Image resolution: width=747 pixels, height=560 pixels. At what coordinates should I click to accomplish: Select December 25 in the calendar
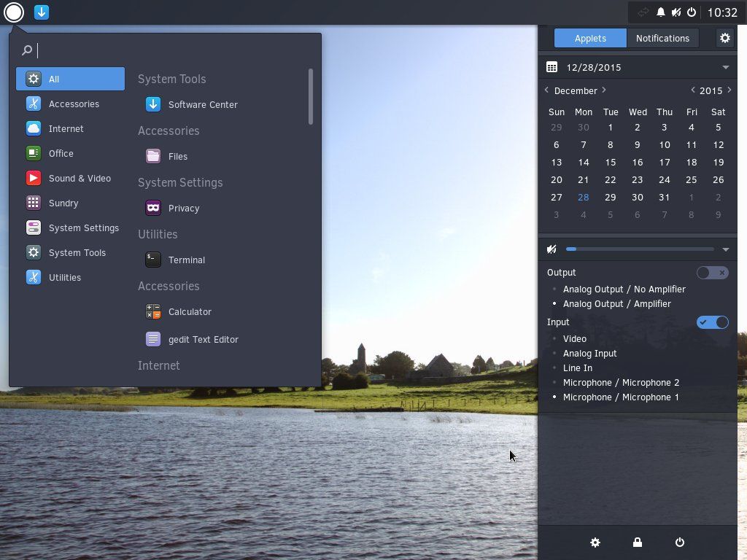691,179
